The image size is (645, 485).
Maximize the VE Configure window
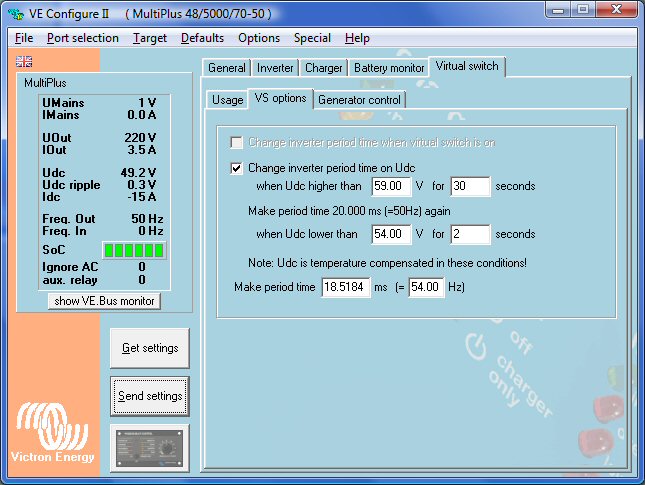582,10
